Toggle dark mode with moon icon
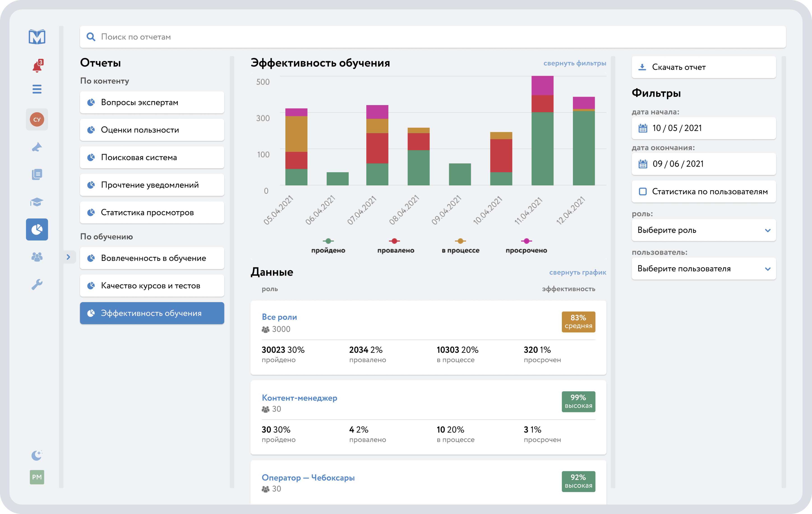Viewport: 812px width, 514px height. click(37, 455)
